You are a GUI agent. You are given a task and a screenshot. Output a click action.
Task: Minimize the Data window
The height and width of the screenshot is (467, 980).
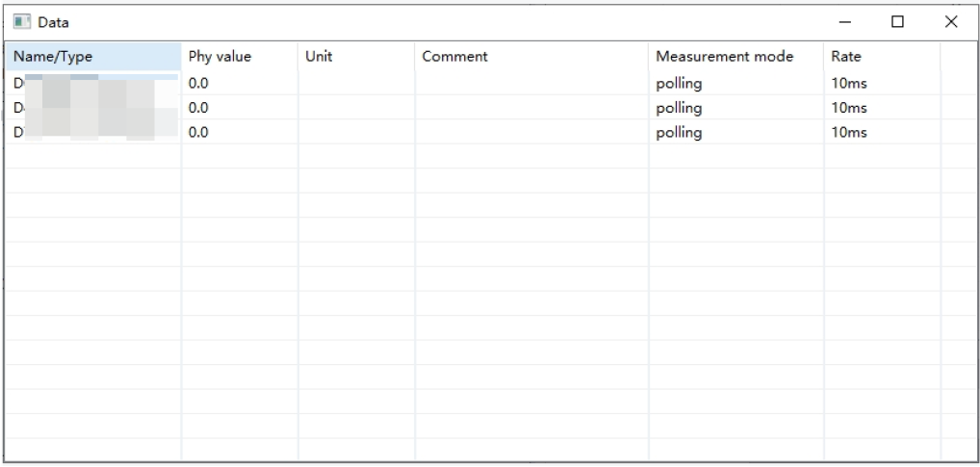pos(845,22)
